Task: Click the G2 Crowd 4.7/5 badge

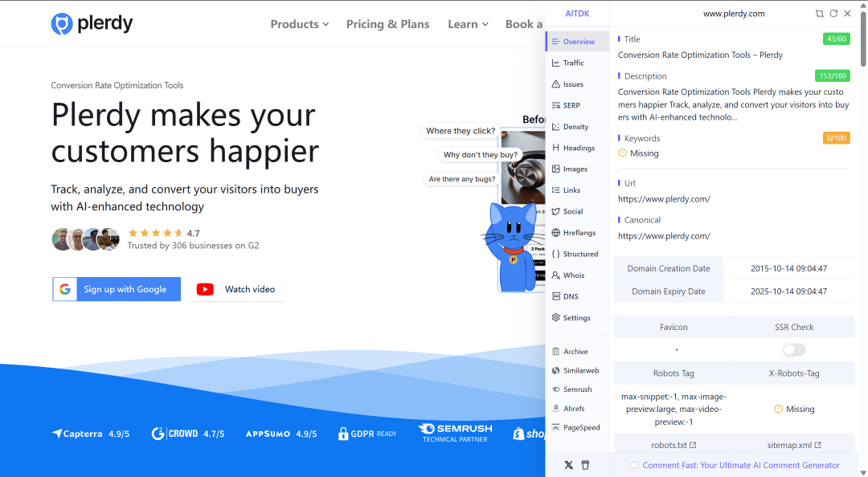Action: [x=187, y=434]
